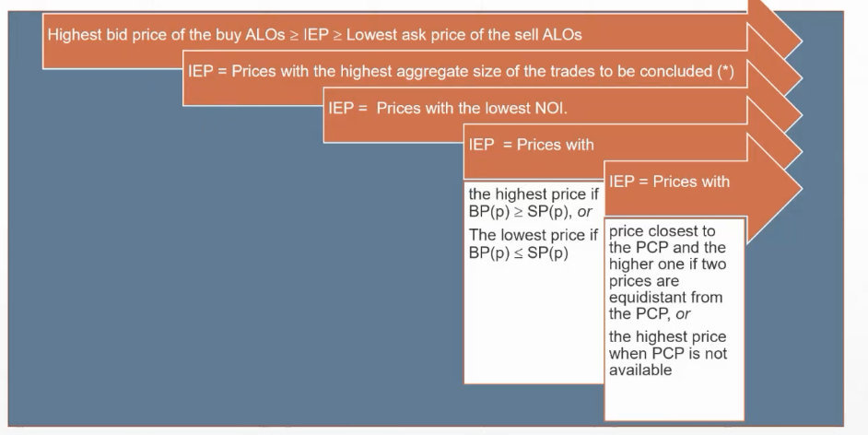
Task: Click the (*) footnote marker
Action: (x=725, y=72)
